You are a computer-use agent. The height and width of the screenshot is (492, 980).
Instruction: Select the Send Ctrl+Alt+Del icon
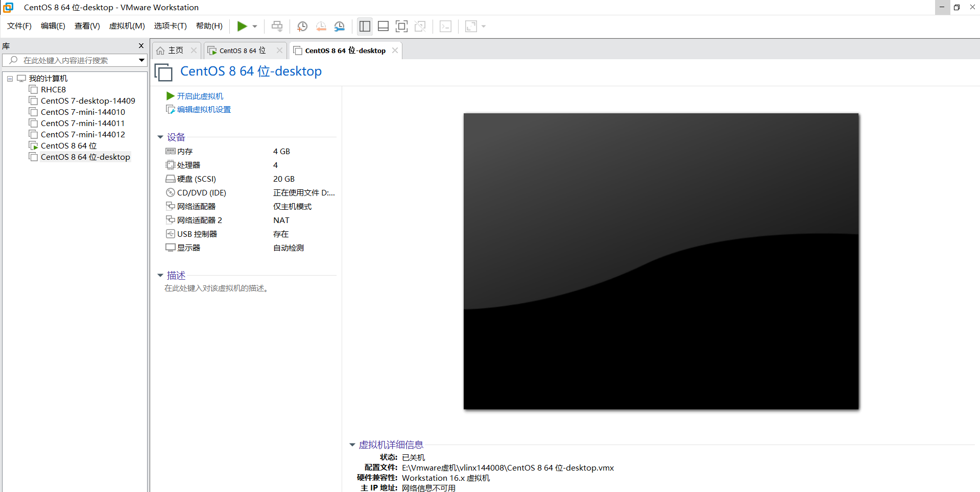[x=277, y=26]
